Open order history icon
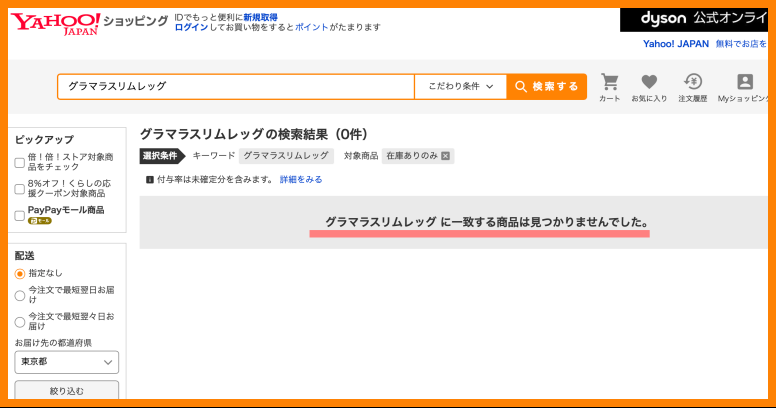The image size is (776, 408). tap(692, 83)
